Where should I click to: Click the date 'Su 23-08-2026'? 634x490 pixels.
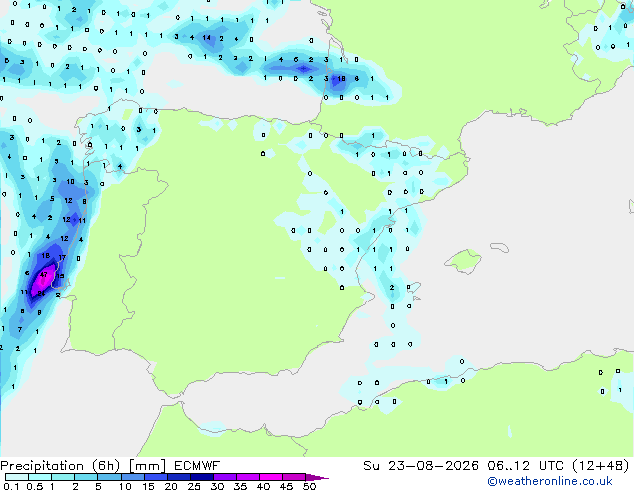(x=421, y=466)
